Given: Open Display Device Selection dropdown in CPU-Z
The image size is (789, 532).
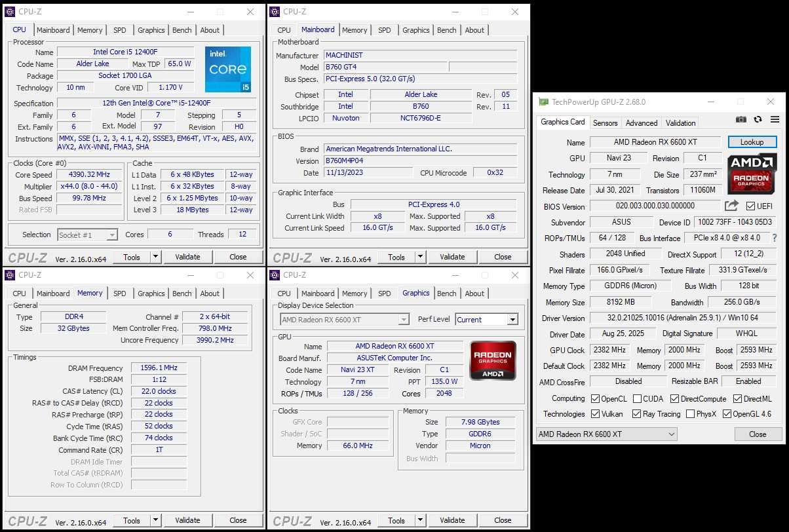Looking at the screenshot, I should click(344, 320).
